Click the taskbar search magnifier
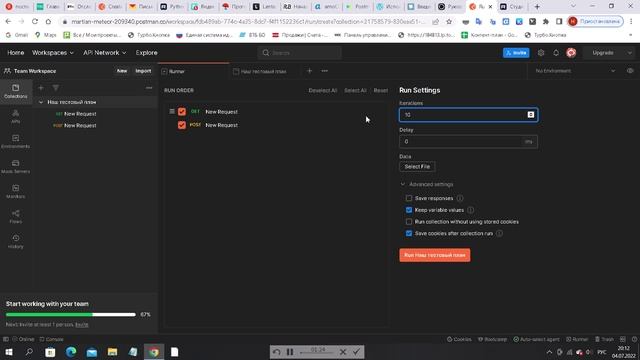Image resolution: width=640 pixels, height=360 pixels. (x=29, y=352)
